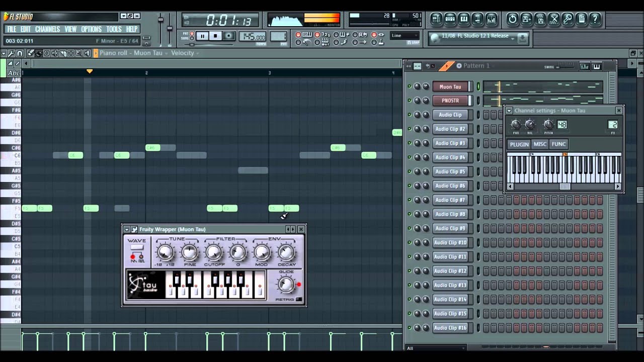Click the render audio file toolbar icon
Image resolution: width=644 pixels, height=362 pixels.
[x=540, y=19]
